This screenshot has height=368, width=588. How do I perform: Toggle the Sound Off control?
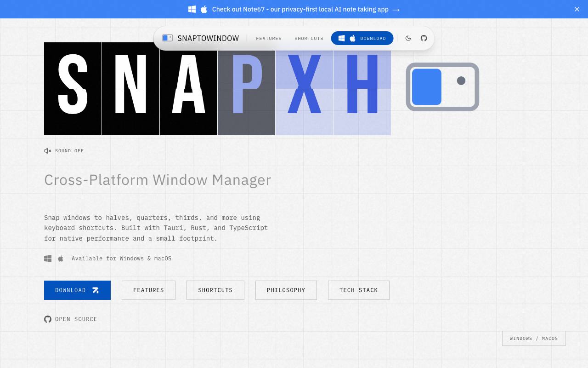pos(64,151)
